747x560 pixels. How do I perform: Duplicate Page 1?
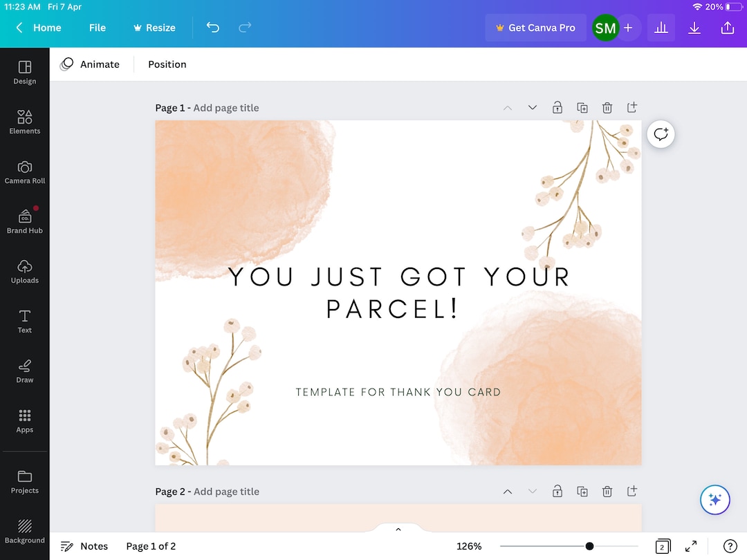[582, 107]
